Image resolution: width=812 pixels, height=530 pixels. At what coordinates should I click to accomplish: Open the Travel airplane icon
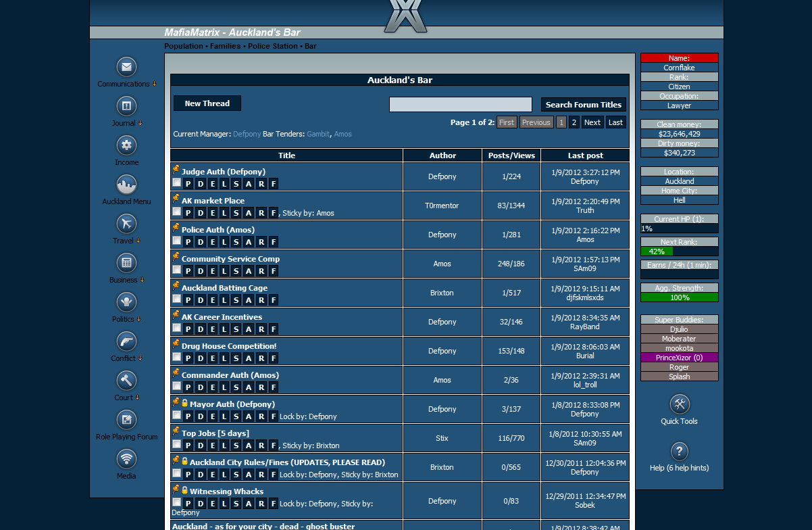pos(126,224)
